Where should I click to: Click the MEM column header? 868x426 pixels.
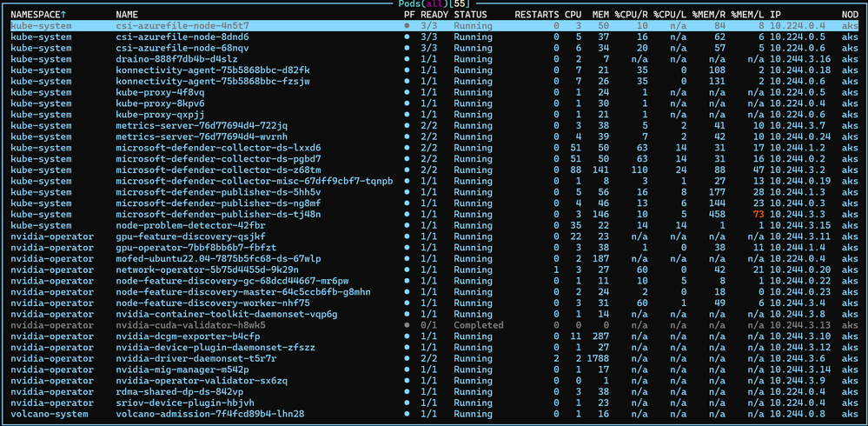click(x=600, y=15)
